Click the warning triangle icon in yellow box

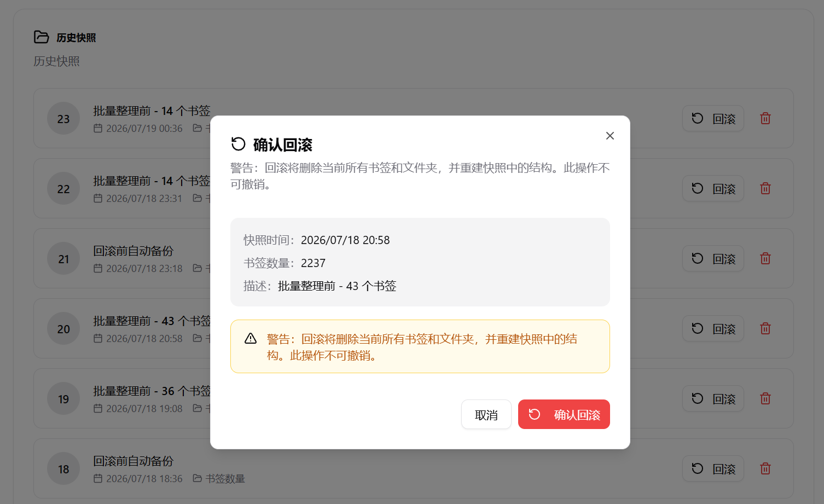(x=251, y=338)
